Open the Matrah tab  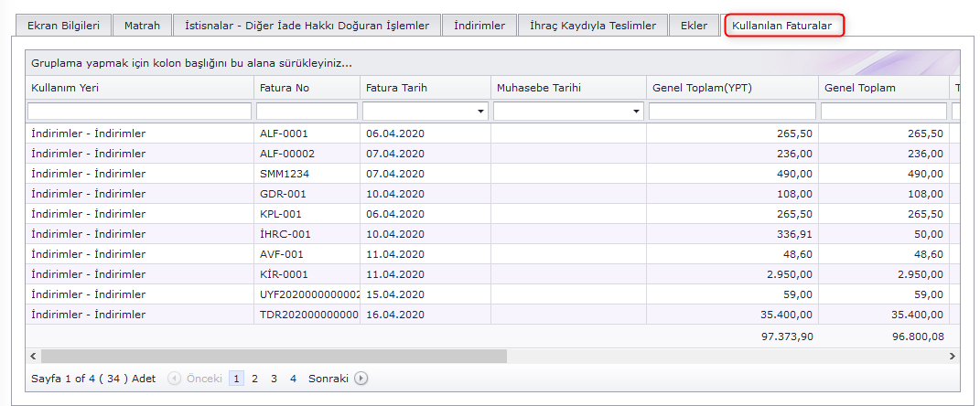(x=142, y=26)
